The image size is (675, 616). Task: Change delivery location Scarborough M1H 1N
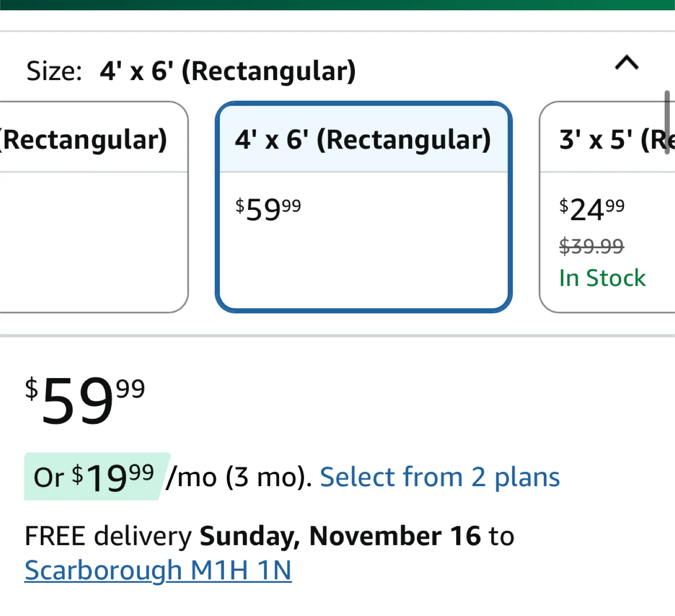coord(157,571)
